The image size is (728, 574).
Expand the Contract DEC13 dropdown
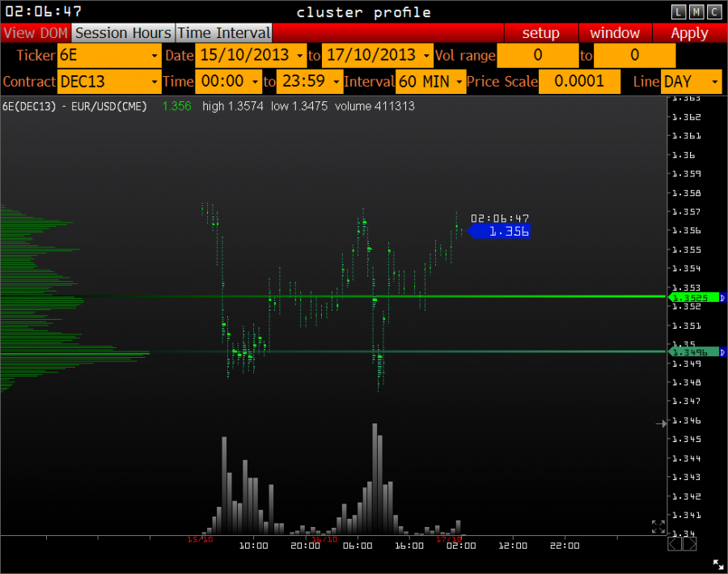coord(109,82)
